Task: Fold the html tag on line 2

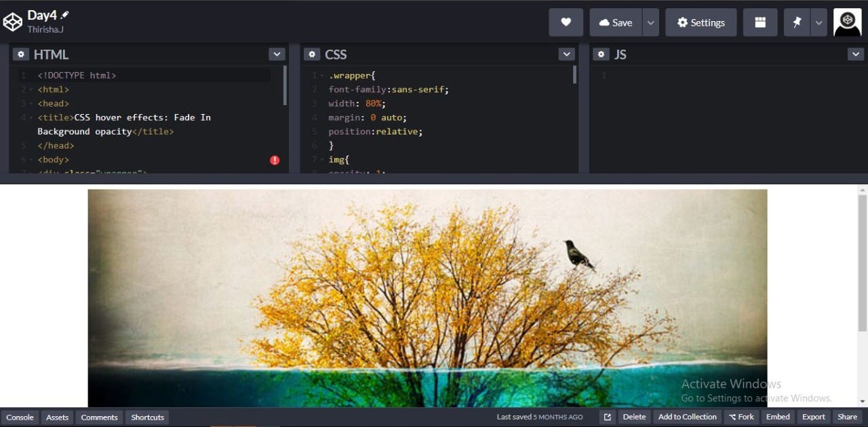Action: [31, 90]
